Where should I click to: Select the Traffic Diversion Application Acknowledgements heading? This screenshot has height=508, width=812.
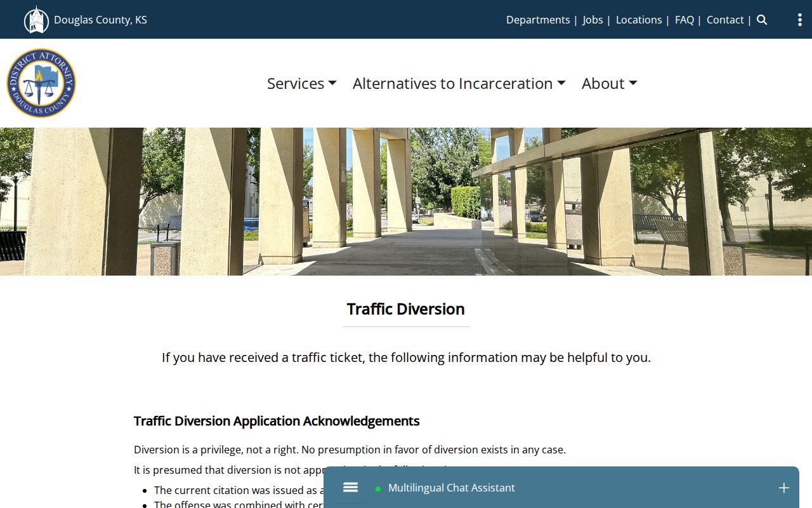277,421
